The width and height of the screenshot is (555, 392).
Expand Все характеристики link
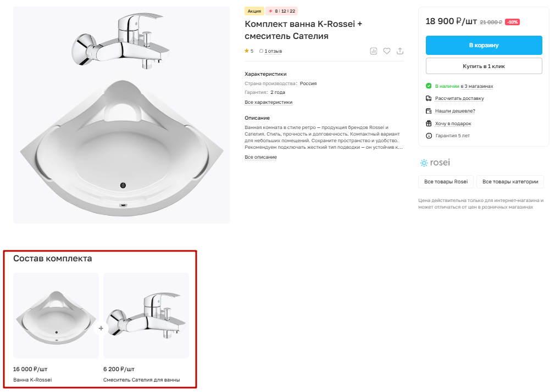[x=268, y=102]
